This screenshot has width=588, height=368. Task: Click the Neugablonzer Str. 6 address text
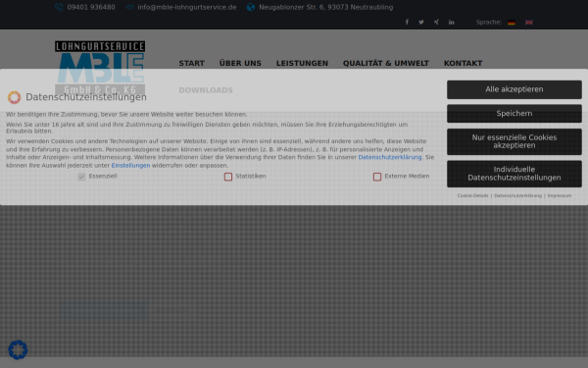326,7
